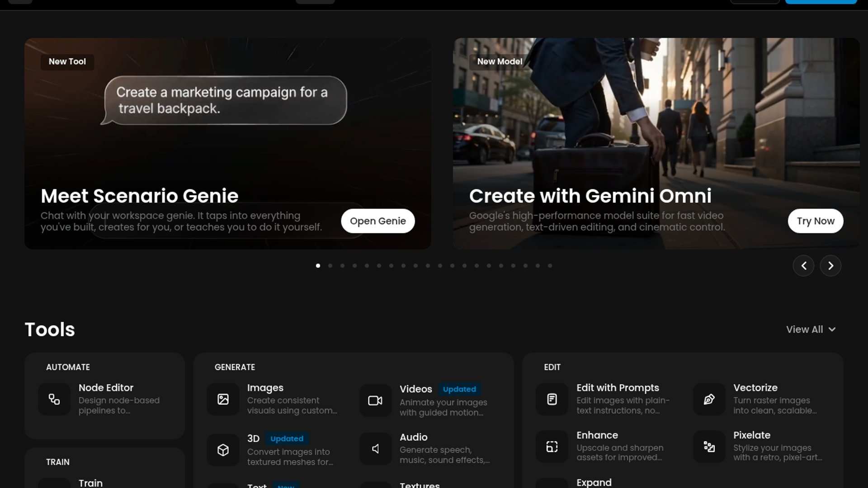
Task: Click the Train tool title
Action: (x=90, y=483)
